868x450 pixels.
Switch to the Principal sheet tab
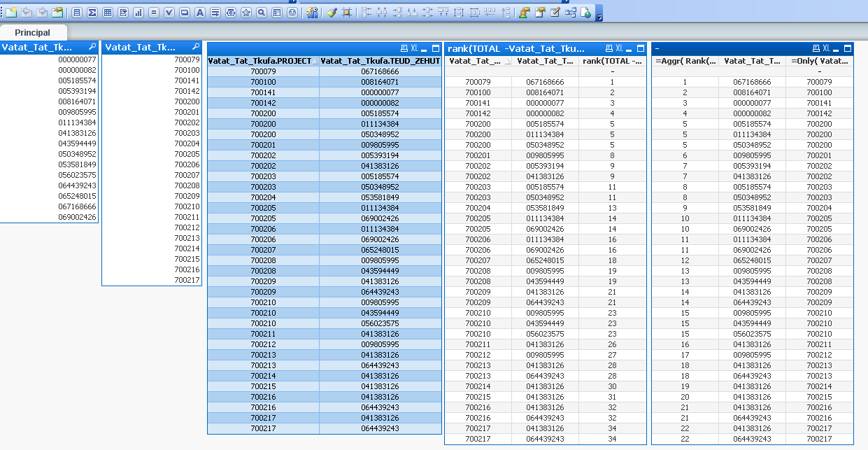[33, 33]
